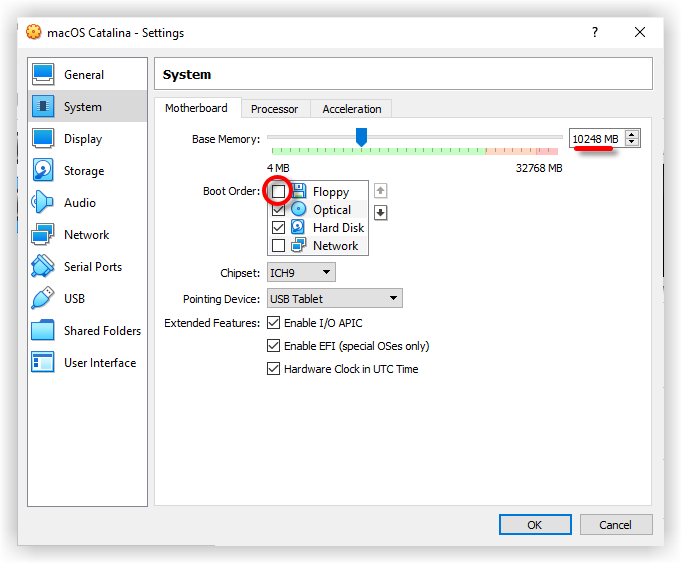Open USB settings section
Image resolution: width=682 pixels, height=564 pixels.
pyautogui.click(x=74, y=299)
